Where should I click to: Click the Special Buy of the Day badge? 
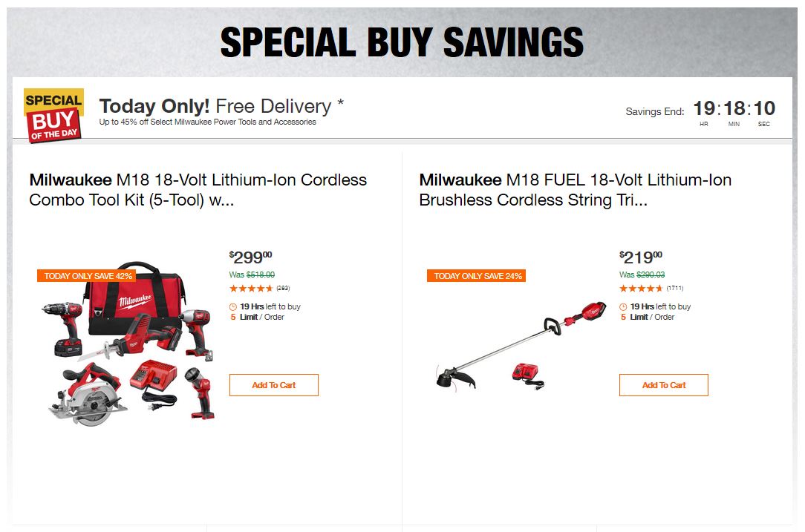[x=53, y=115]
